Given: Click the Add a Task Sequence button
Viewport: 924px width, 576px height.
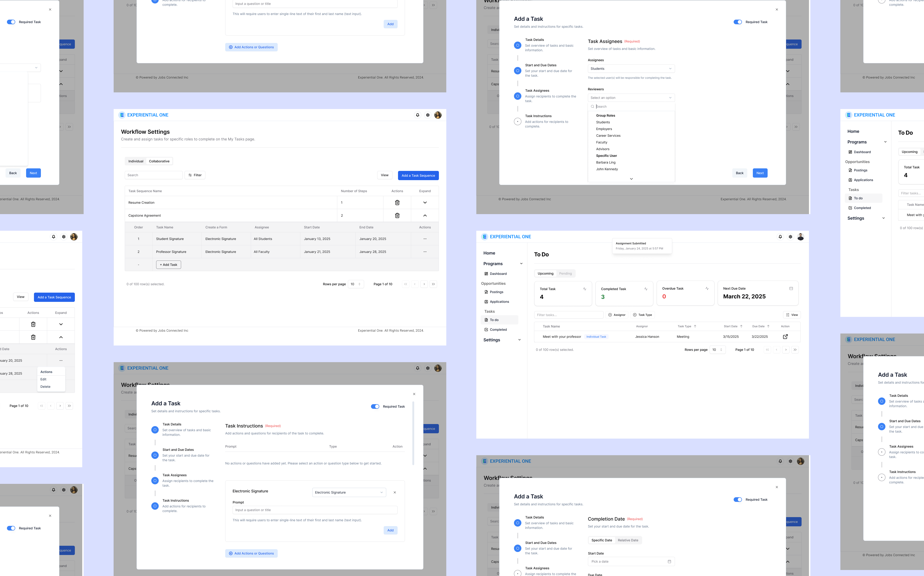Looking at the screenshot, I should [418, 175].
